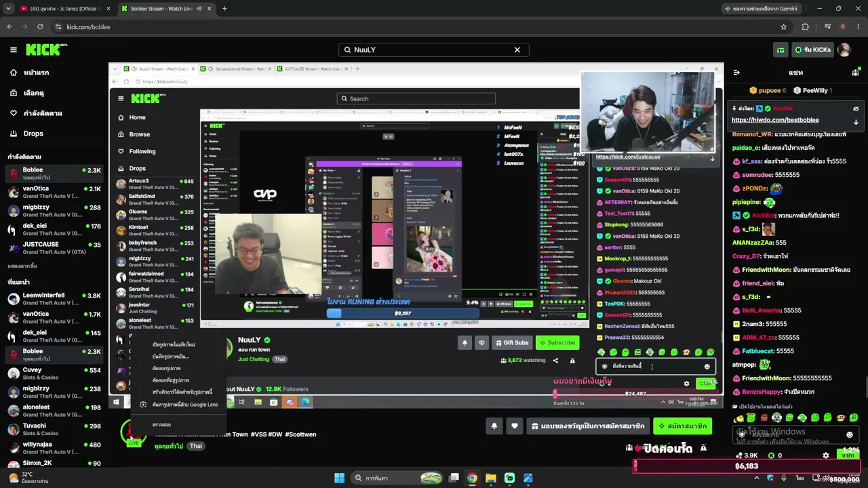
Task: Open the Chrome profile avatar
Action: click(x=843, y=26)
